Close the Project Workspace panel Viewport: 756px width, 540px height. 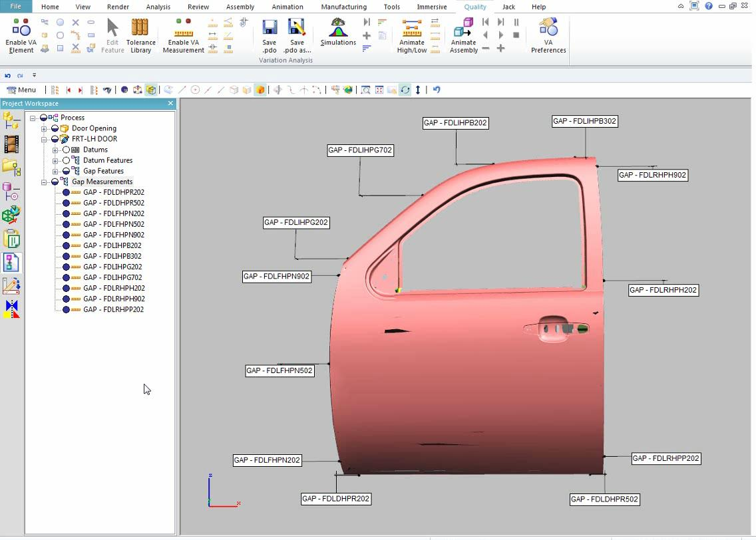pyautogui.click(x=170, y=103)
